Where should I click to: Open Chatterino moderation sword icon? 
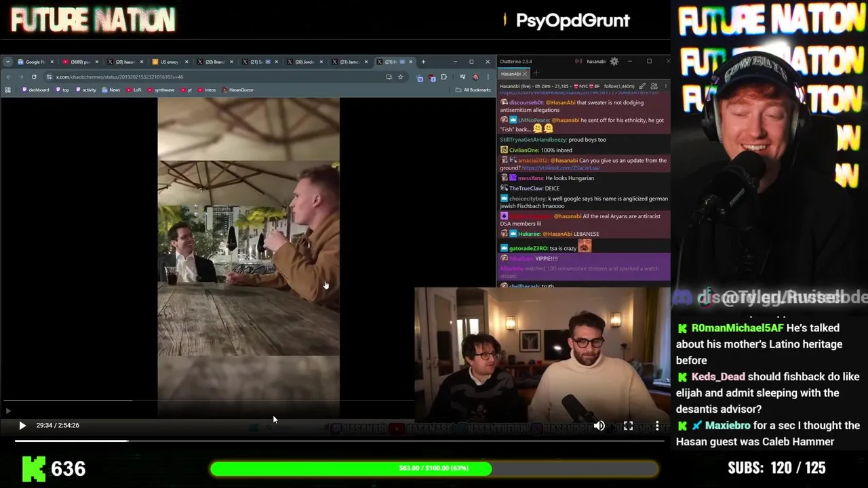(642, 87)
